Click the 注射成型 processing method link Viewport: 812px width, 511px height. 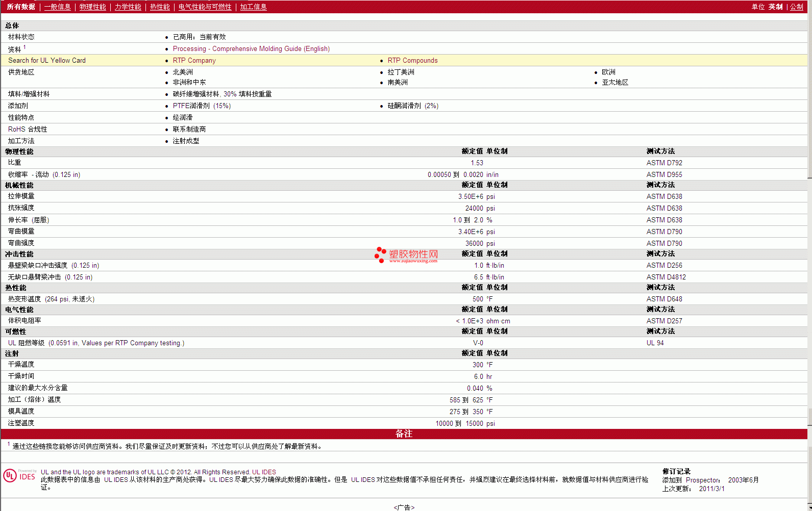[x=186, y=141]
